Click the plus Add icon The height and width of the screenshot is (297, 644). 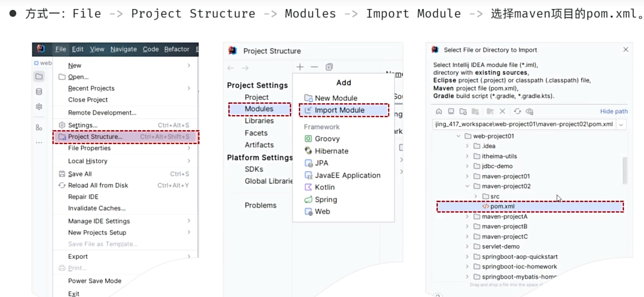300,67
